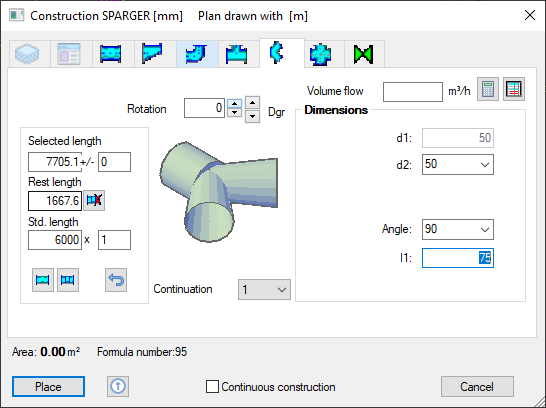Click the volume flow calculator icon
This screenshot has width=546, height=408.
point(488,89)
